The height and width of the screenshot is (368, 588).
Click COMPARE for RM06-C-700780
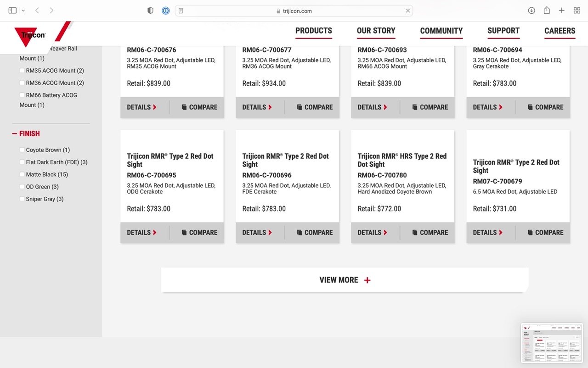(430, 232)
